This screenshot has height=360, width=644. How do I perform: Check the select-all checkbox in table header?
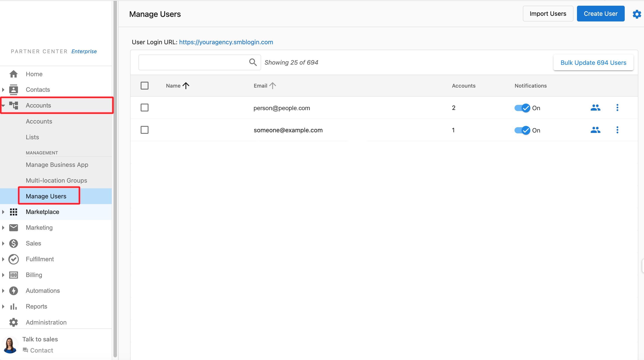point(145,86)
